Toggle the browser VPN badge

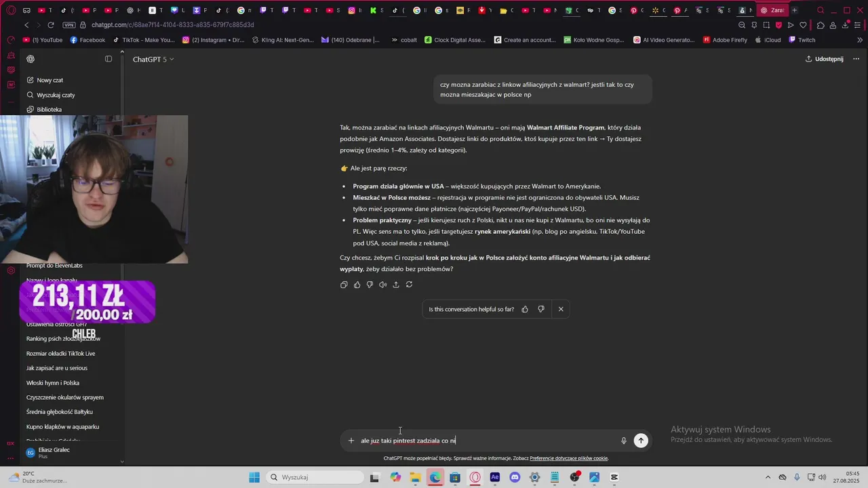pyautogui.click(x=68, y=25)
